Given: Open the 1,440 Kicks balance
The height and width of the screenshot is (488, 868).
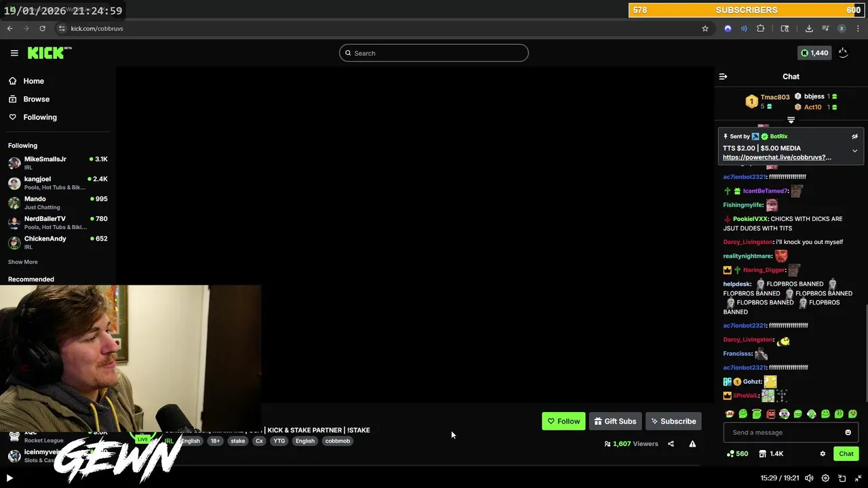Looking at the screenshot, I should [814, 53].
